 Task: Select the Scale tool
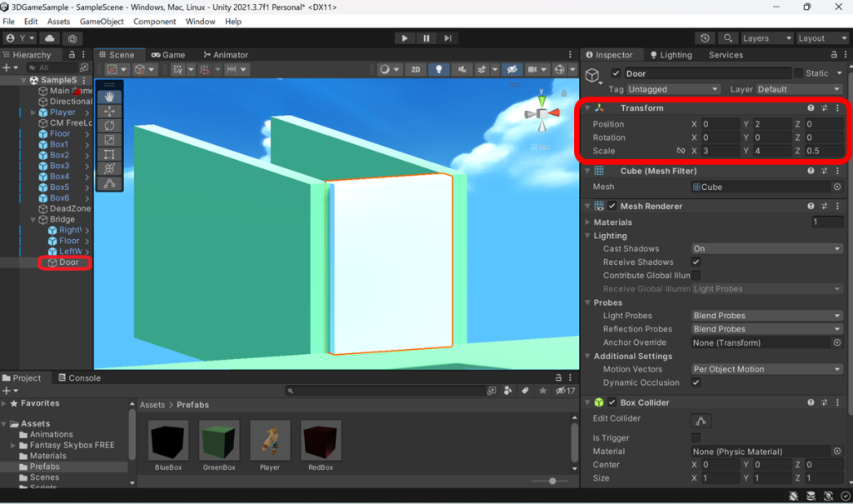[111, 139]
